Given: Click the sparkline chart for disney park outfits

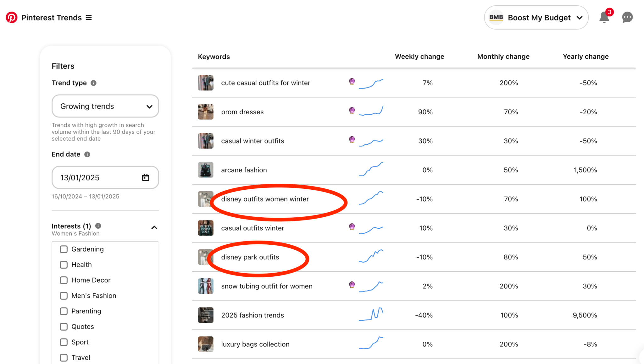Looking at the screenshot, I should 371,256.
